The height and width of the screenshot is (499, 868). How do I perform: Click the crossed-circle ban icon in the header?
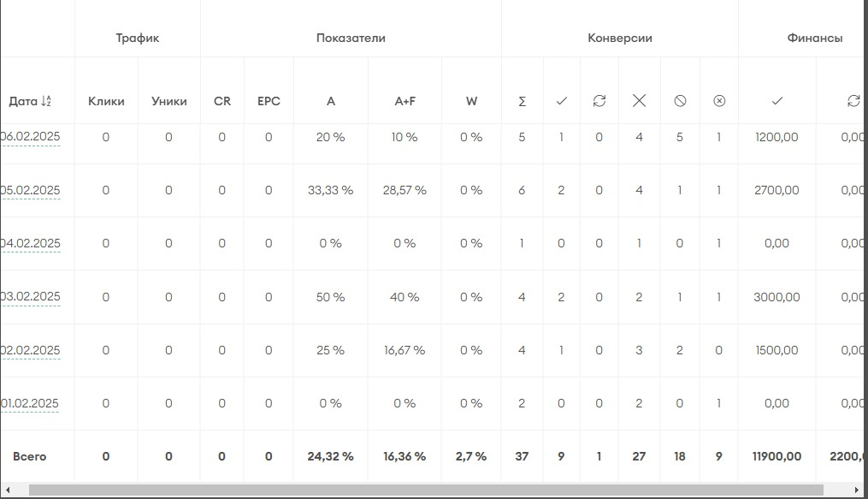click(680, 101)
